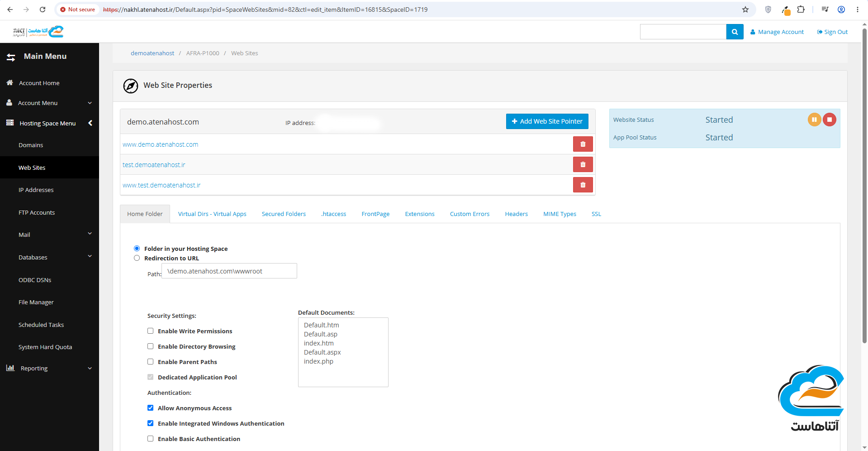Click the Reporting bar chart icon
Image resolution: width=868 pixels, height=451 pixels.
coord(10,368)
